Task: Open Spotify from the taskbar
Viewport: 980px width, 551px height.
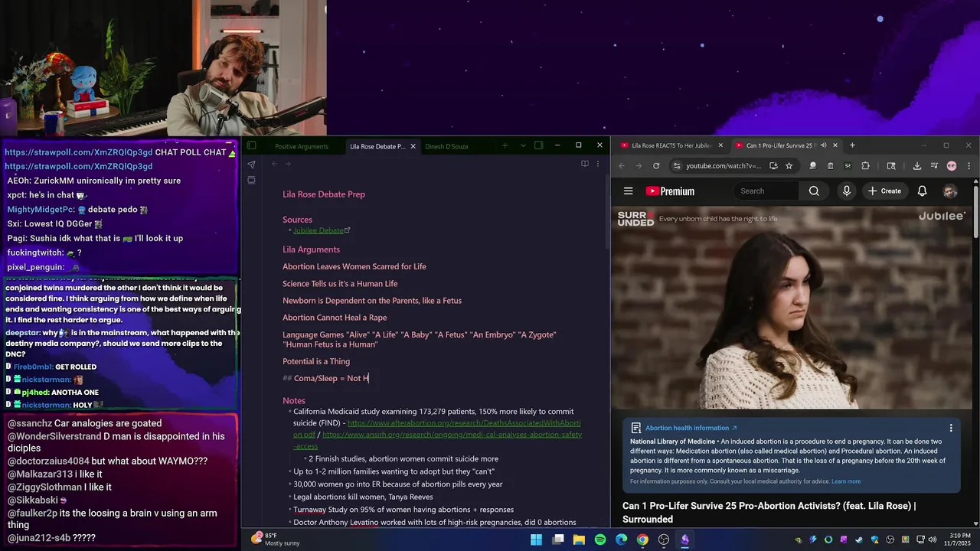Action: tap(600, 540)
